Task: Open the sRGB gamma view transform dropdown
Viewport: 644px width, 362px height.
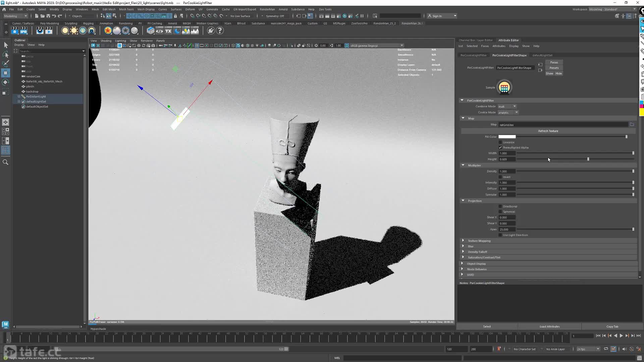Action: [377, 46]
